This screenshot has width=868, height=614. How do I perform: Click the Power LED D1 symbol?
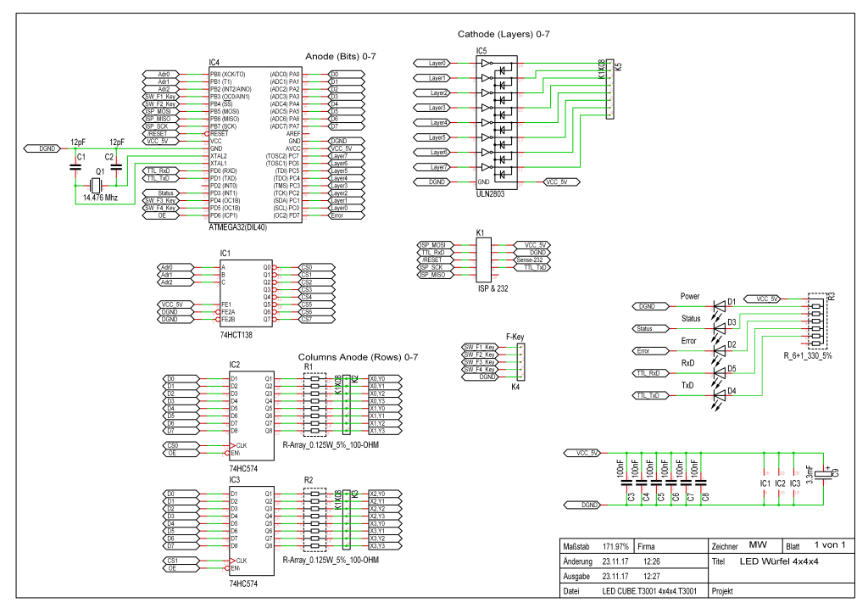coord(720,306)
